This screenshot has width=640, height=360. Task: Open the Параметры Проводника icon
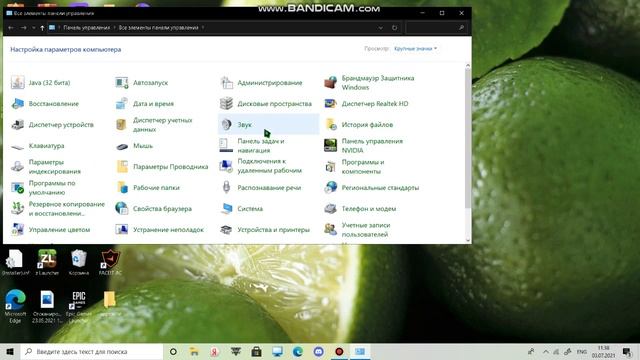(x=122, y=167)
